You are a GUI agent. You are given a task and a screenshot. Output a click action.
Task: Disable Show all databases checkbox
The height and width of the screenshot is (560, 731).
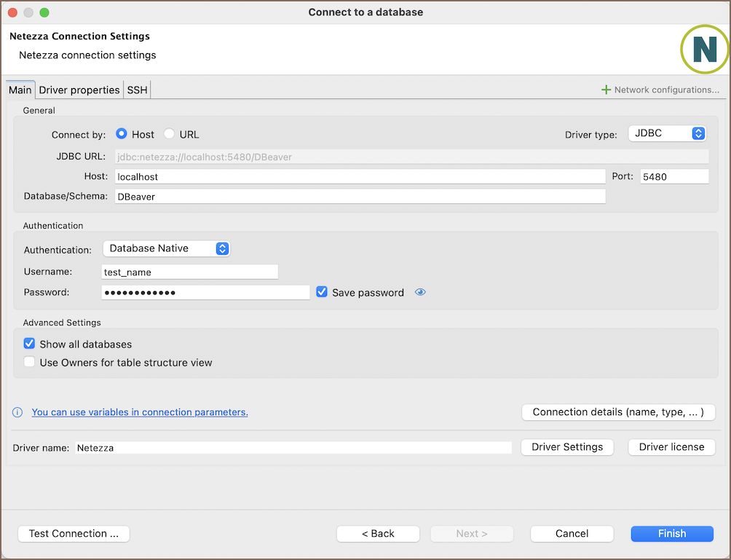tap(30, 344)
